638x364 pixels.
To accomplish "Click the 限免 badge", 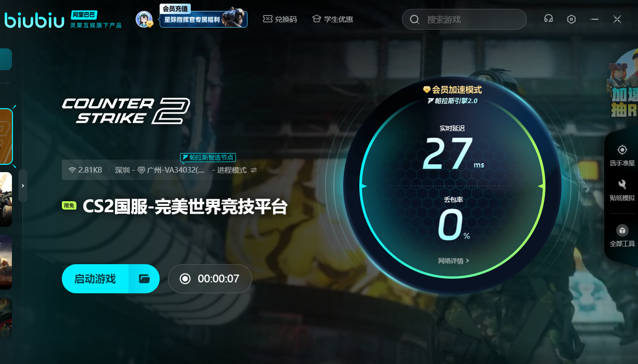I will pyautogui.click(x=69, y=205).
